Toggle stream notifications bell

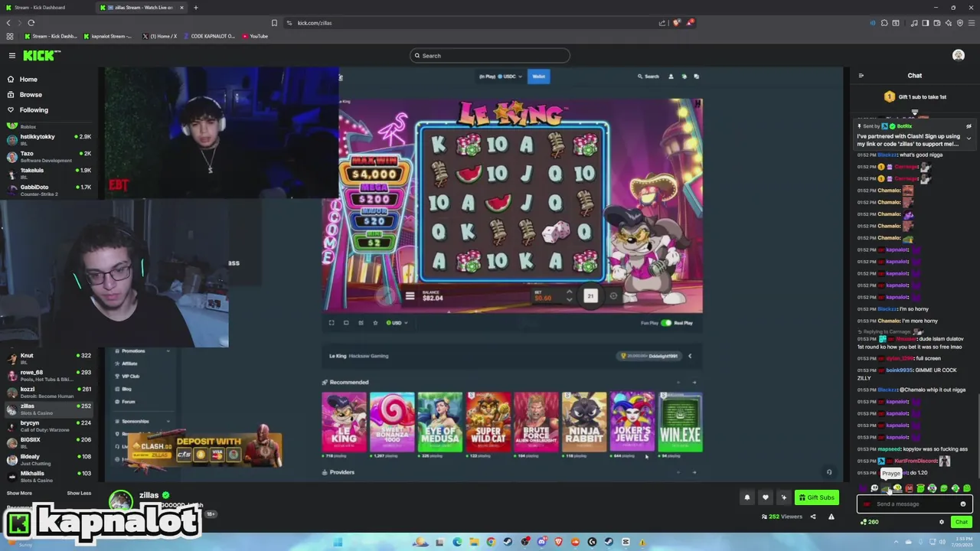[x=747, y=497]
